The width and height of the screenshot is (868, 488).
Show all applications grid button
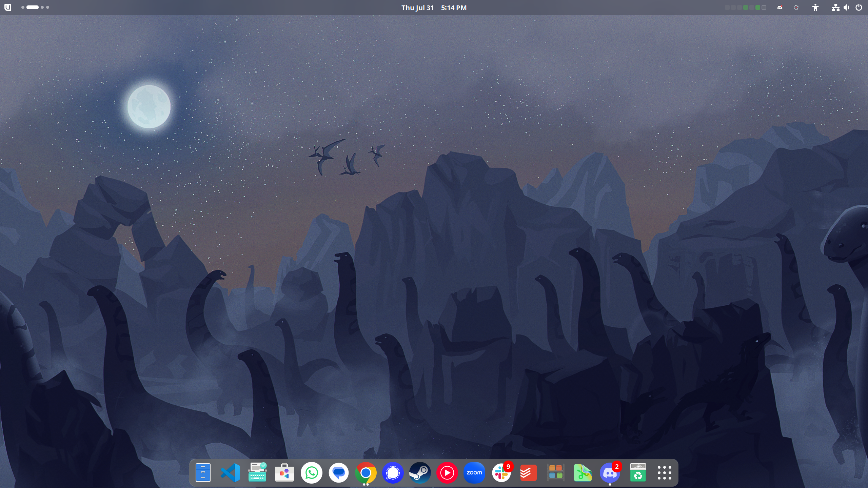[664, 472]
